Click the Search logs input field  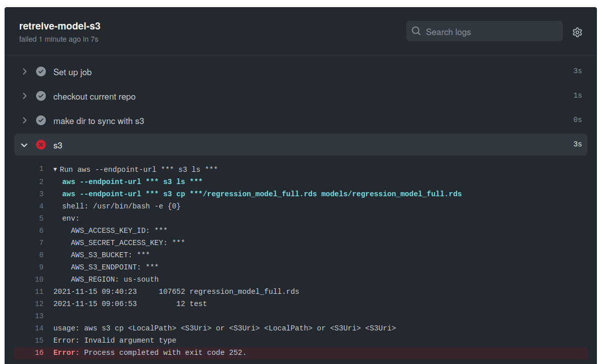484,32
